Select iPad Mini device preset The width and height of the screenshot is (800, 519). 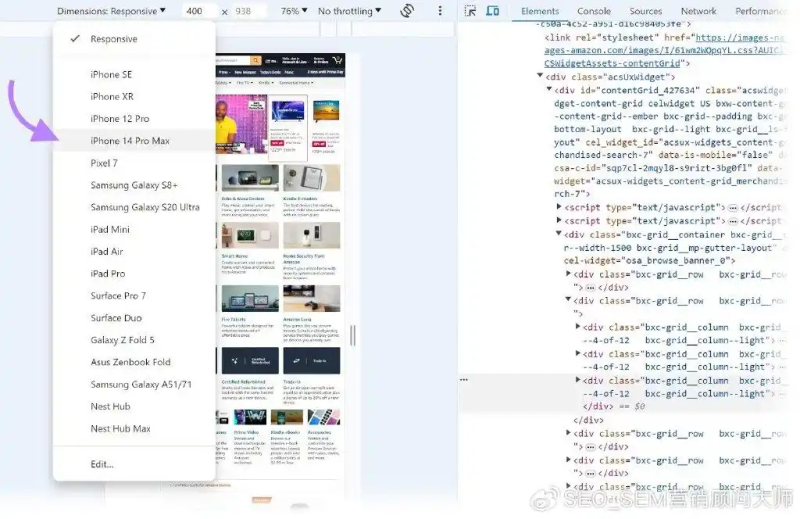[110, 229]
